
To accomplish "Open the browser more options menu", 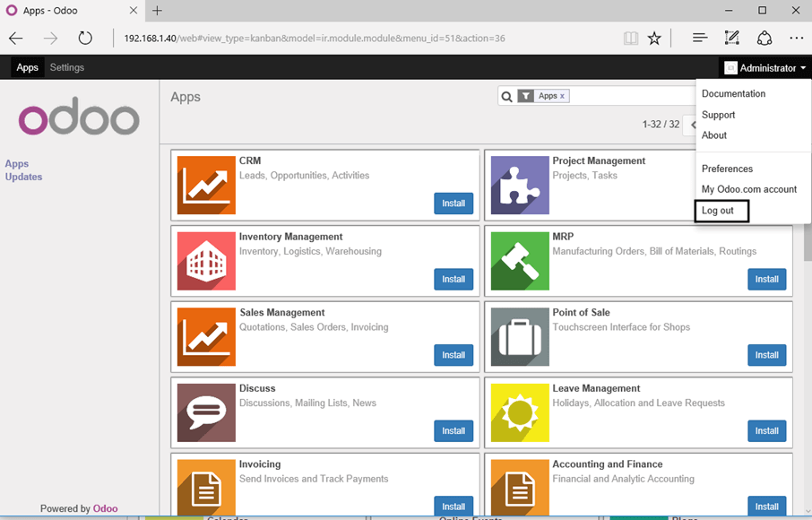I will click(x=796, y=39).
